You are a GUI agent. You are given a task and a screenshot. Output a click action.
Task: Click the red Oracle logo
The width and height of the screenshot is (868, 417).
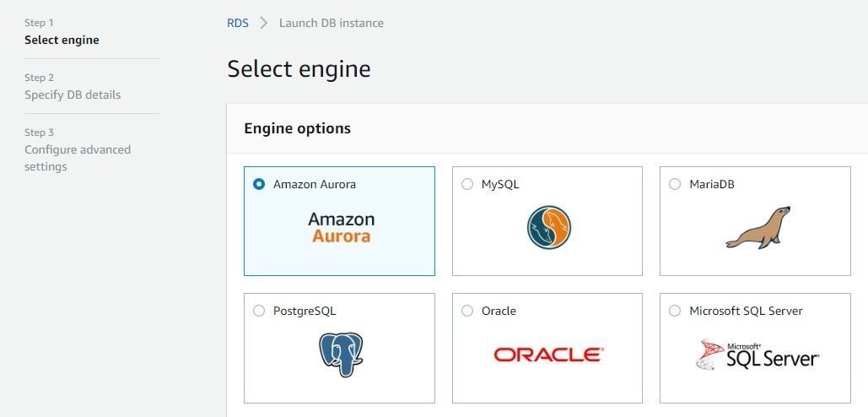click(x=548, y=355)
